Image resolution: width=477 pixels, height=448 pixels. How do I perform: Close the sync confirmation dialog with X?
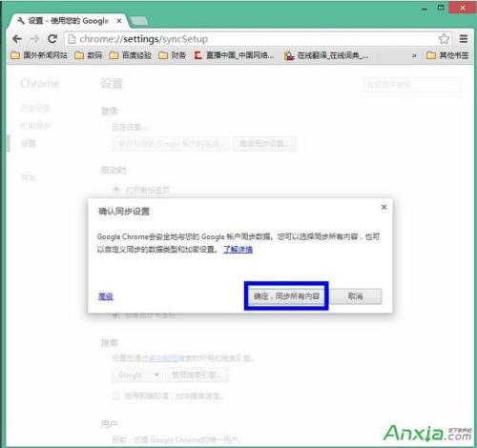point(384,207)
